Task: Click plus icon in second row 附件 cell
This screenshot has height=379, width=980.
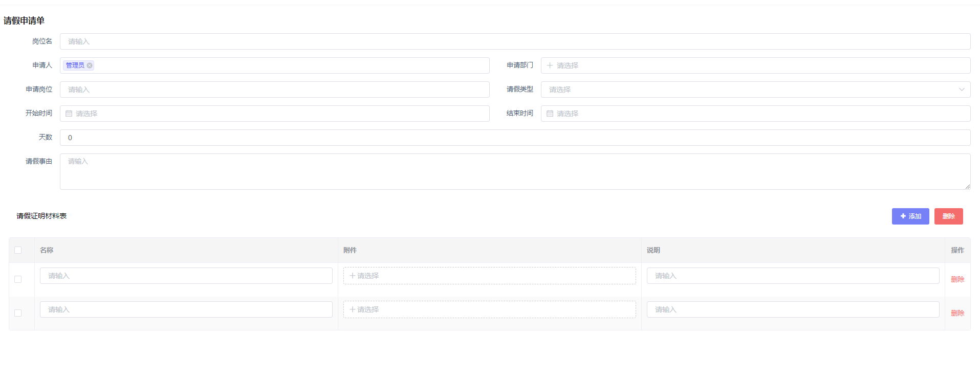Action: click(x=352, y=309)
